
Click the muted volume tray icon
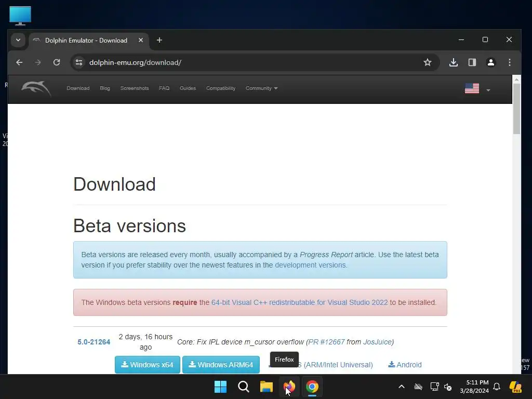448,387
